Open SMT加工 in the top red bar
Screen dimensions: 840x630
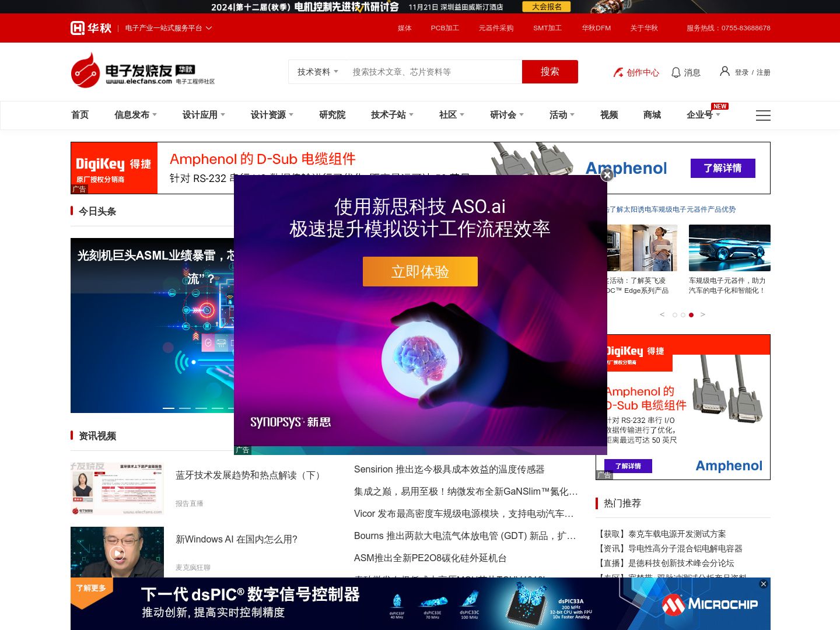coord(548,28)
